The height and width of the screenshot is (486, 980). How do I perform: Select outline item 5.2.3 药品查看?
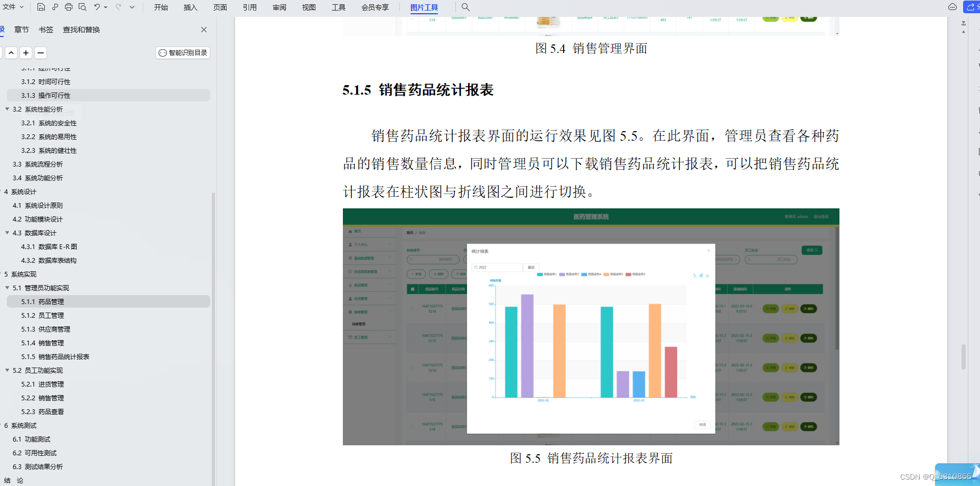coord(42,411)
